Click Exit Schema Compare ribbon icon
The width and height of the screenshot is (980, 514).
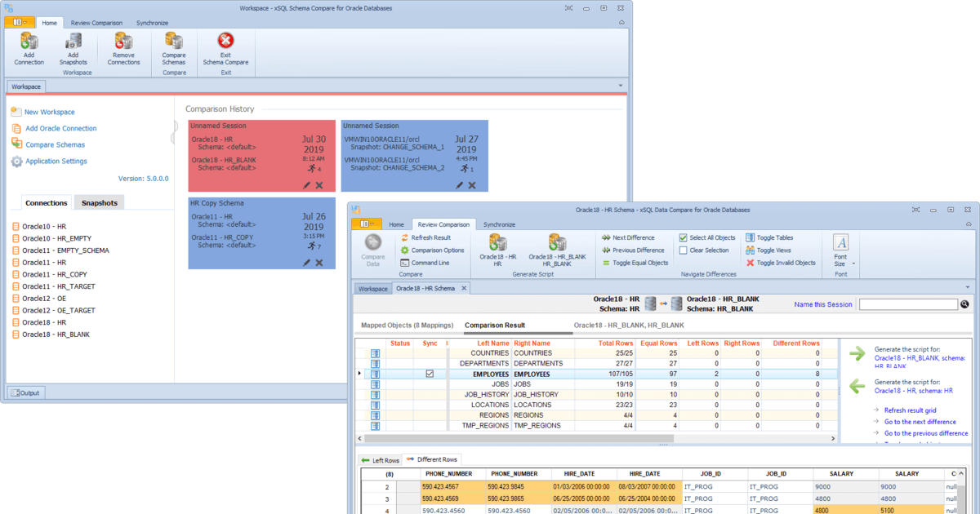coord(225,48)
